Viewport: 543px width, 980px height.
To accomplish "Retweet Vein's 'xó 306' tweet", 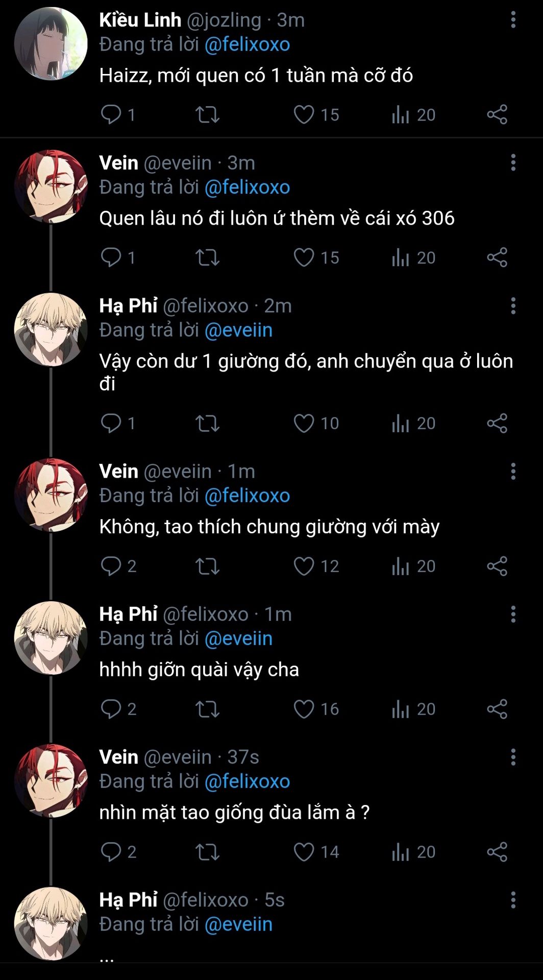I will coord(207,258).
